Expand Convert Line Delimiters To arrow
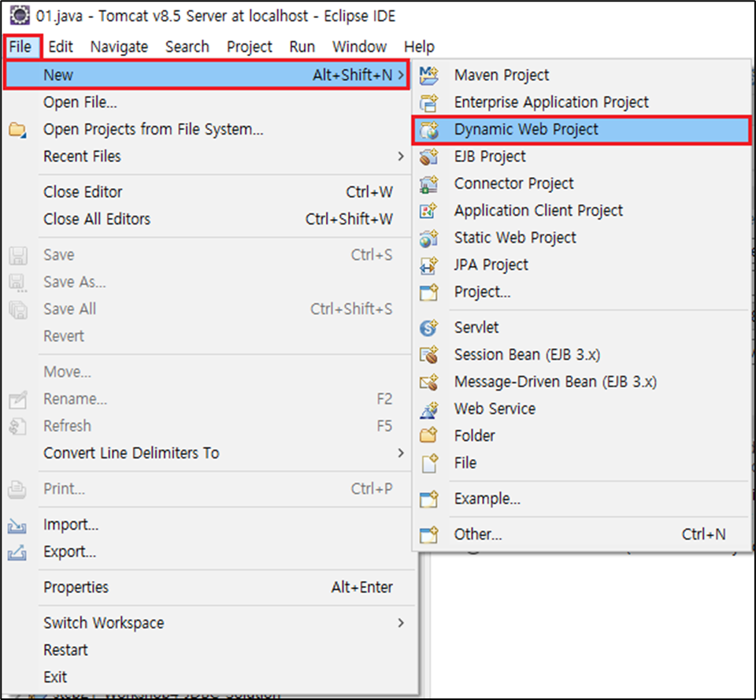Screen dimensions: 756x700 click(x=401, y=454)
